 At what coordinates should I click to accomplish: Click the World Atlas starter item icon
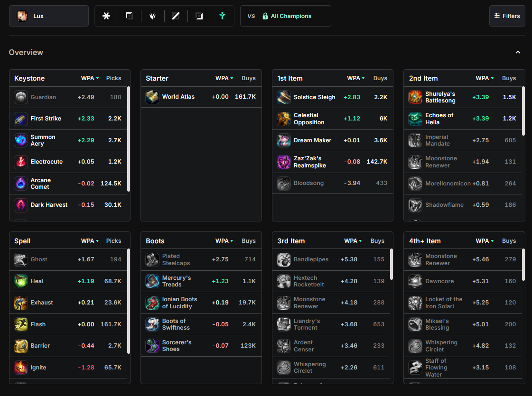pos(152,97)
